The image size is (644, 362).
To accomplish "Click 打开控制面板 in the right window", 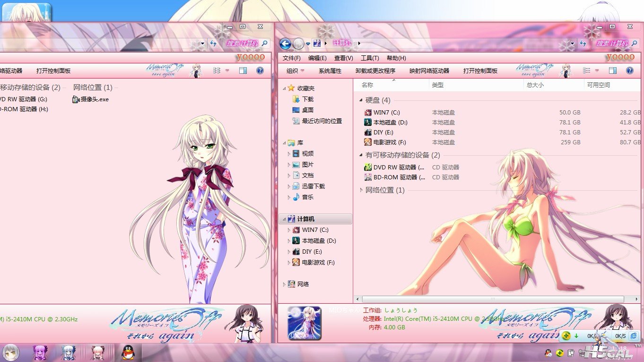I will (x=480, y=71).
